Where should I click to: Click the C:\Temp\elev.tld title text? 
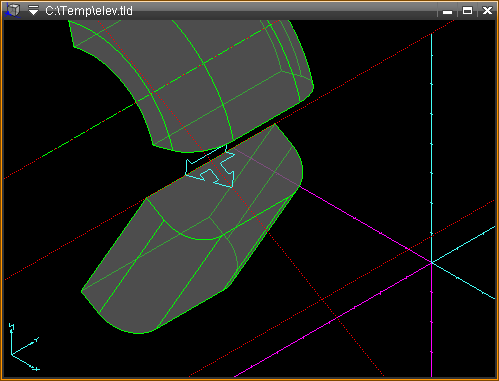point(89,11)
